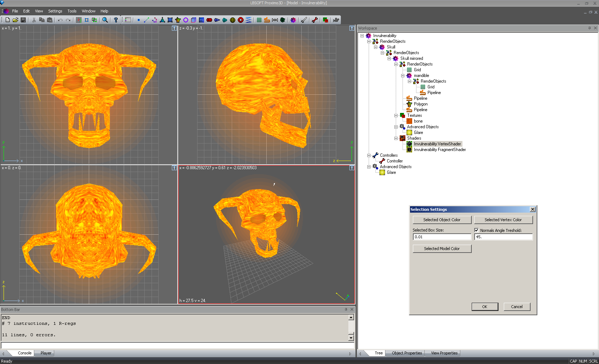This screenshot has width=599, height=364.
Task: Collapse the Controllers tree node
Action: pyautogui.click(x=369, y=155)
